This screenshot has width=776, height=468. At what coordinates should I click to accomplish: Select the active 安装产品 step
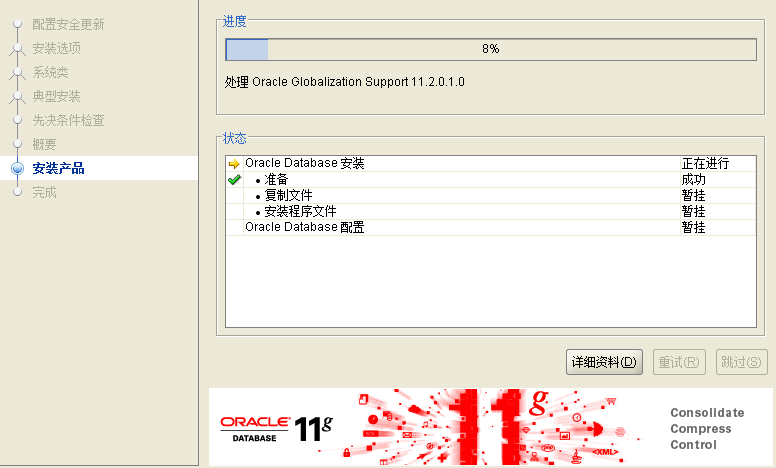[x=58, y=168]
